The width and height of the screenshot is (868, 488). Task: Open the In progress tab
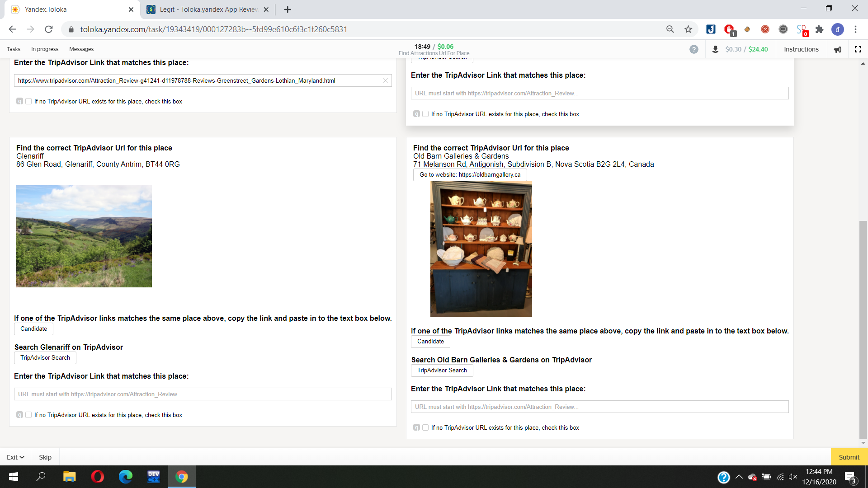coord(45,49)
